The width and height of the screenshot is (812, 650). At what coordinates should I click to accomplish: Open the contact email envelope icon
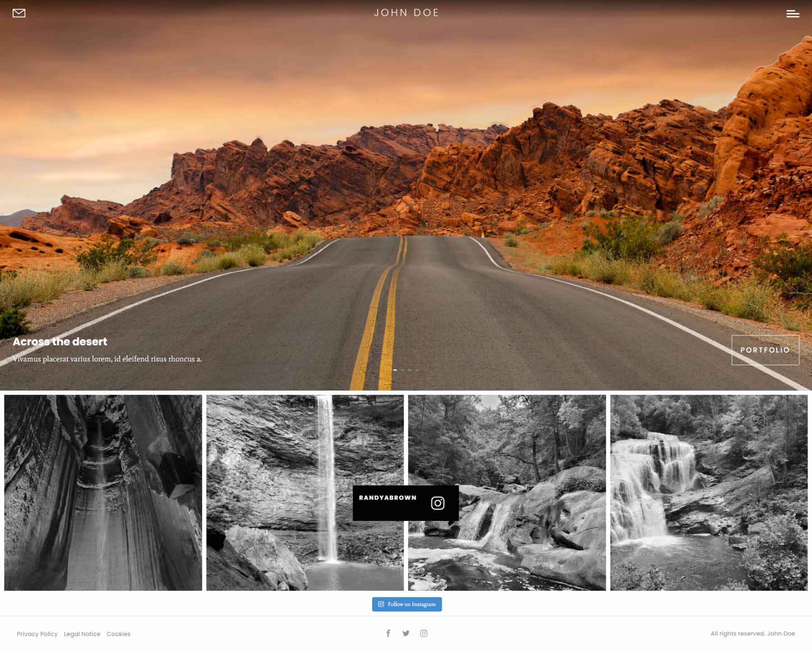click(19, 13)
